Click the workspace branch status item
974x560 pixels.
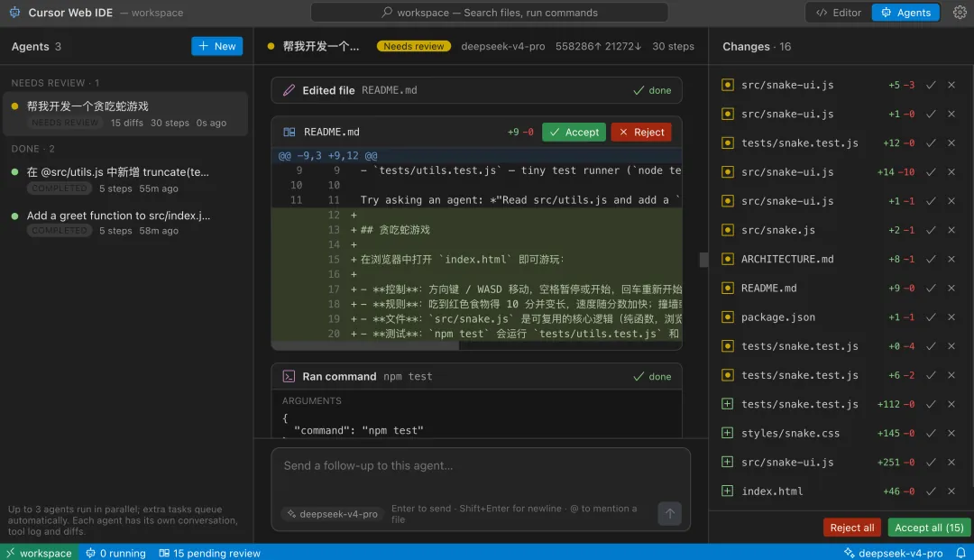click(39, 553)
